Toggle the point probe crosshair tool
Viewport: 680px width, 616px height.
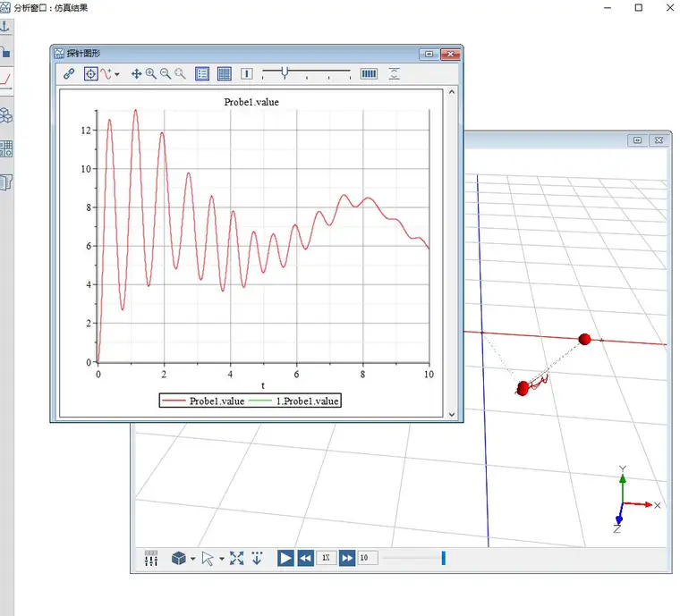90,73
